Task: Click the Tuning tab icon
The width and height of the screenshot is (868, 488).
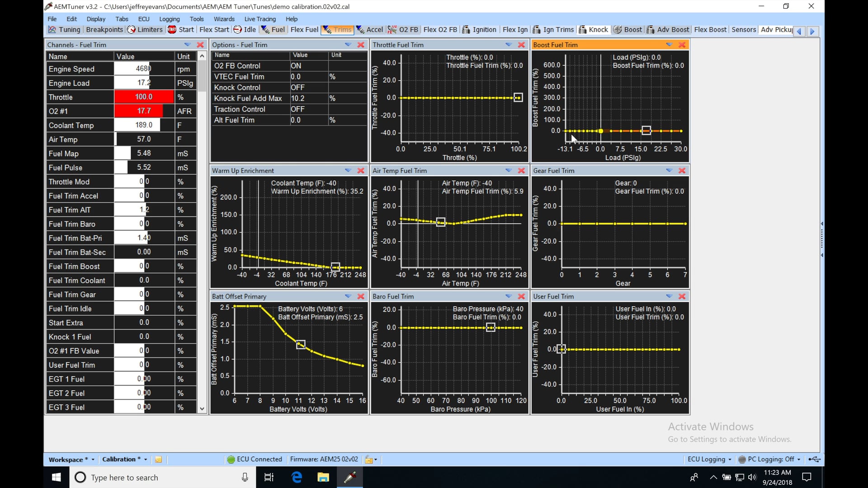Action: [x=52, y=30]
